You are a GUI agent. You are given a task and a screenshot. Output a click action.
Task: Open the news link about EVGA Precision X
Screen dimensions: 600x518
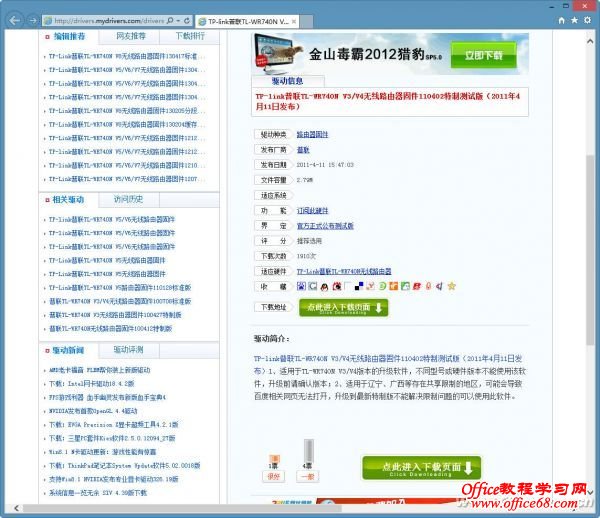[113, 425]
